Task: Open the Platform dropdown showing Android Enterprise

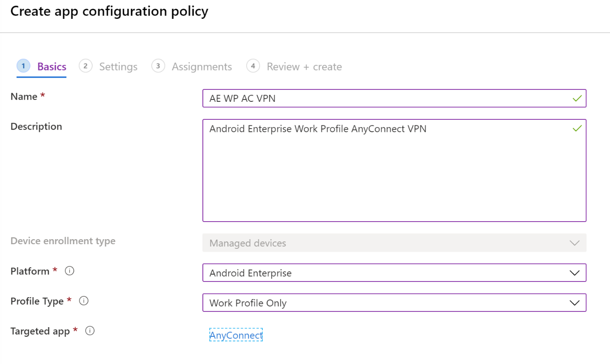Action: pos(394,272)
